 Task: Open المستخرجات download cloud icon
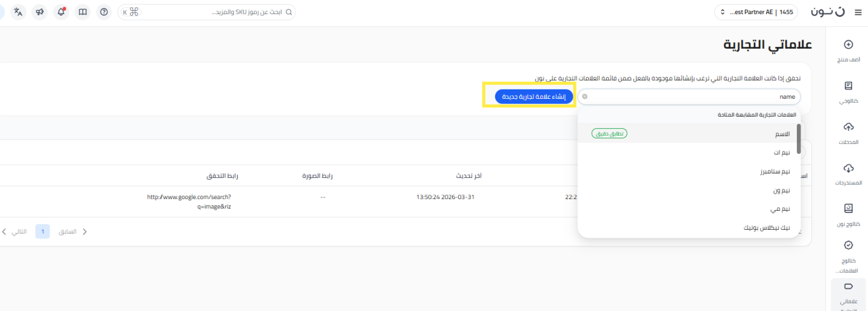point(848,168)
